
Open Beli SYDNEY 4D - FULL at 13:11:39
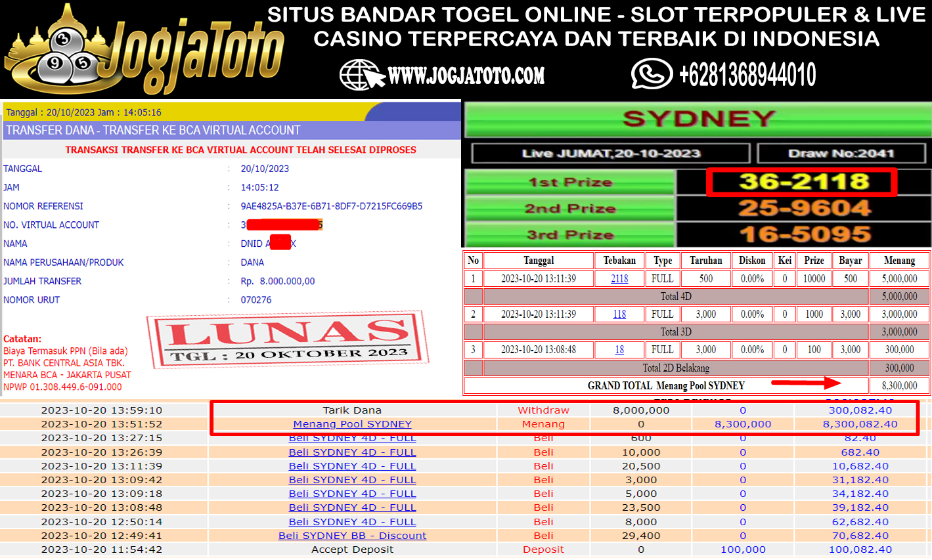353,466
